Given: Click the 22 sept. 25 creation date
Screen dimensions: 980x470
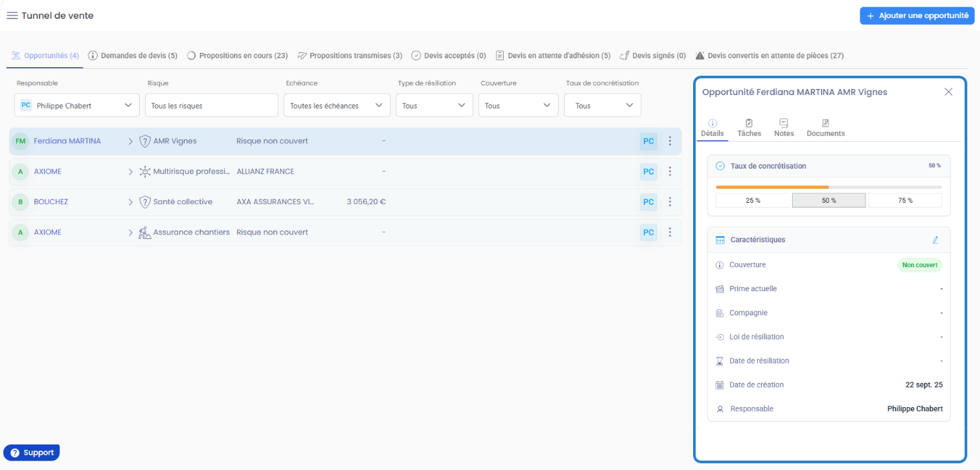Looking at the screenshot, I should [x=924, y=385].
